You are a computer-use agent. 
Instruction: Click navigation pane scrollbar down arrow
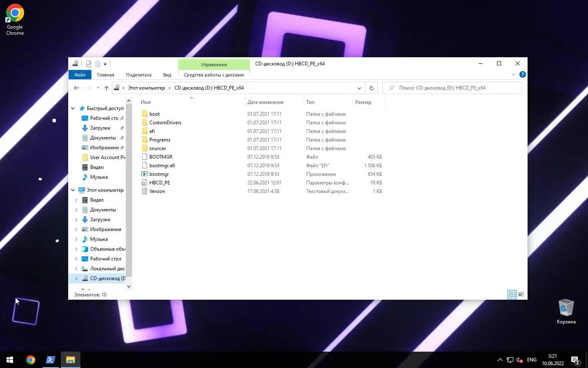[129, 286]
